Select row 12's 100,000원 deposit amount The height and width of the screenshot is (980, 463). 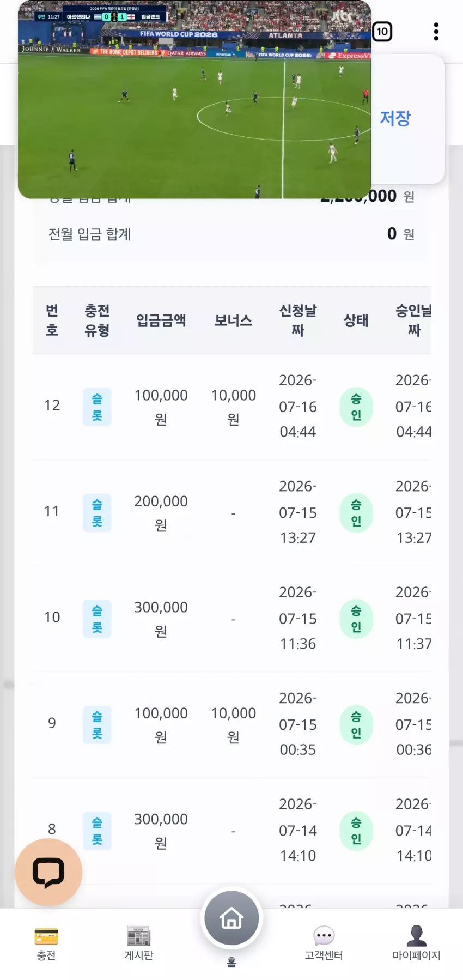[x=161, y=407]
